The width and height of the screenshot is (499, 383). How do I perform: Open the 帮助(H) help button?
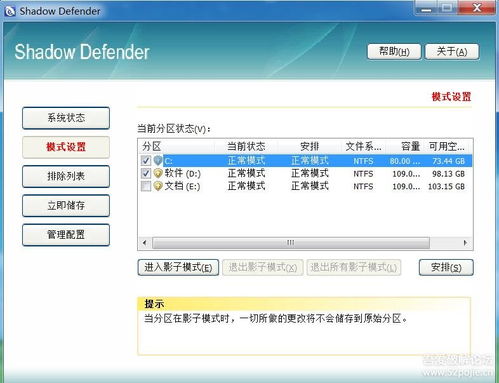(x=394, y=52)
